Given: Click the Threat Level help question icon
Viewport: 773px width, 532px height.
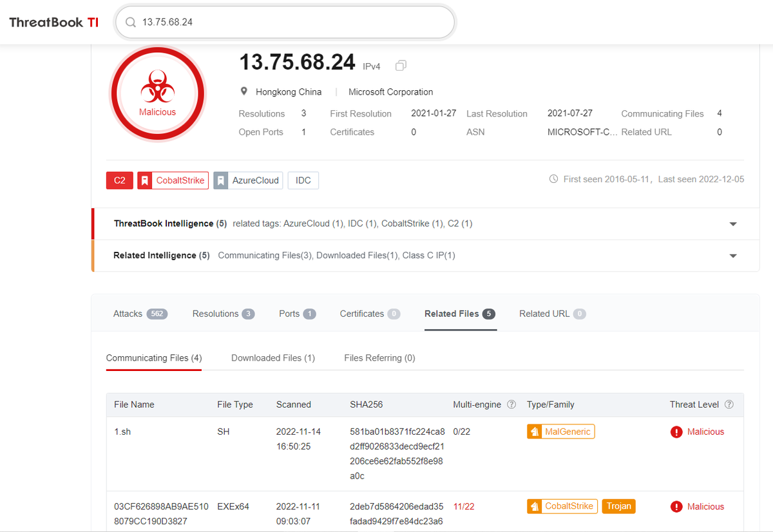Looking at the screenshot, I should (729, 404).
